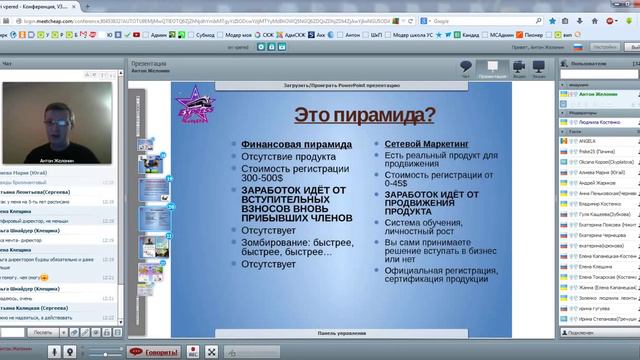Select user Владимир Костенко in guests list
Image resolution: width=640 pixels, height=360 pixels.
[599, 204]
